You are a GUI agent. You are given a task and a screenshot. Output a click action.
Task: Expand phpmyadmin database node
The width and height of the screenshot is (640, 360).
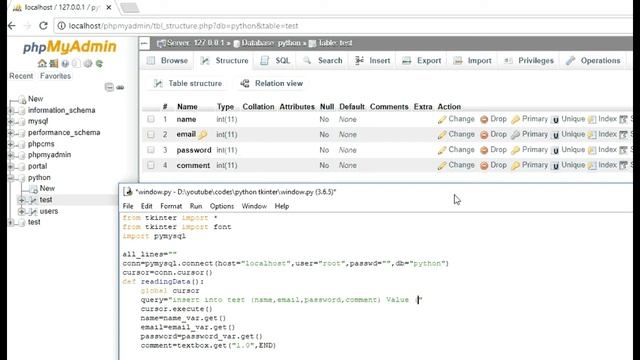[x=11, y=155]
